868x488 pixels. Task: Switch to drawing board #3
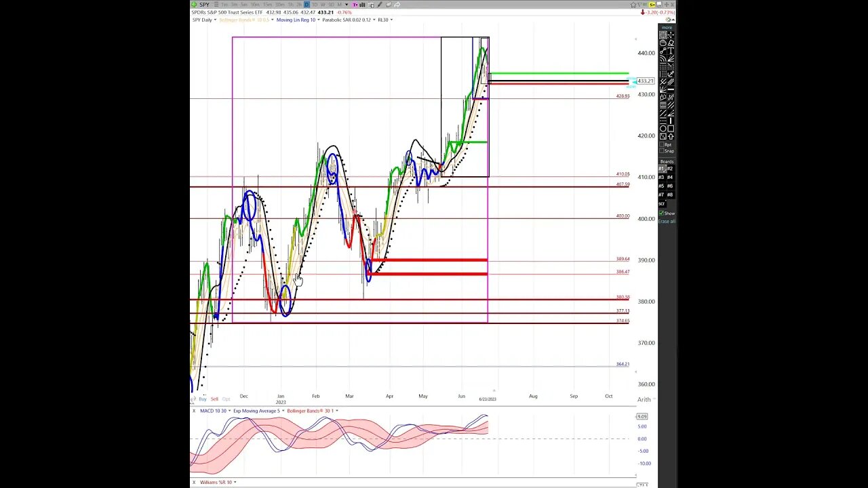(x=663, y=177)
